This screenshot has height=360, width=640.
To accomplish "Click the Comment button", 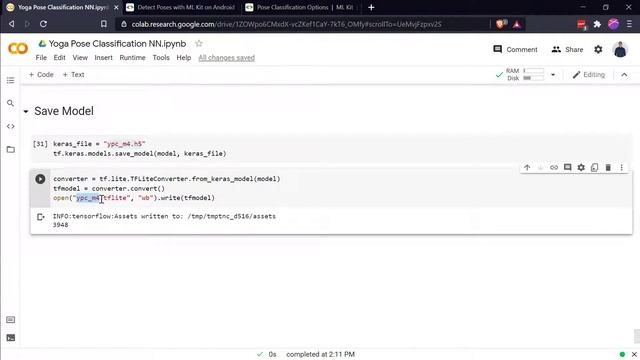I will tap(515, 49).
